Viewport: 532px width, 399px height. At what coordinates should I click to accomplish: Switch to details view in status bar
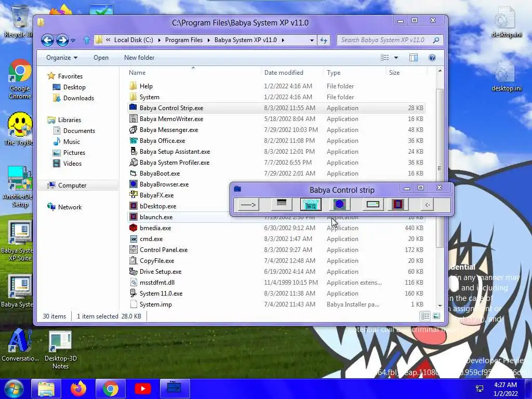[x=425, y=316]
